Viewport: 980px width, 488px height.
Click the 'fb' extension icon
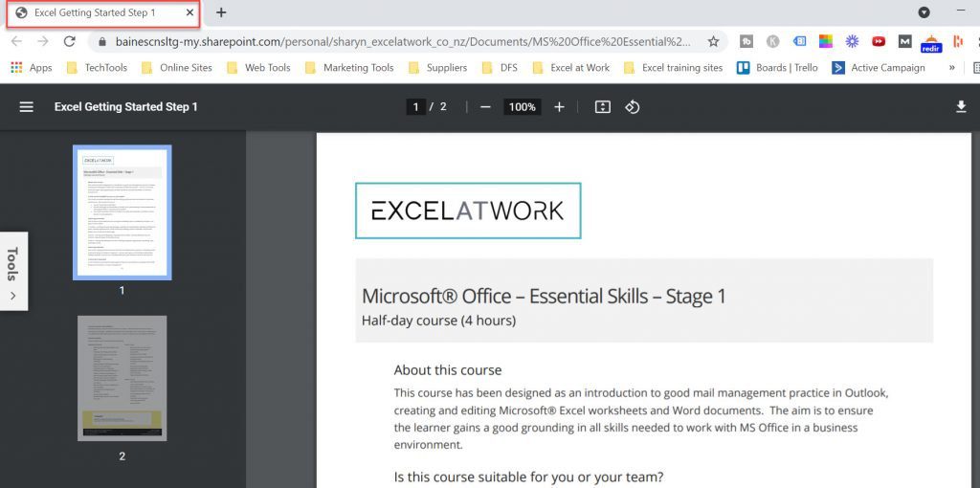click(x=746, y=41)
